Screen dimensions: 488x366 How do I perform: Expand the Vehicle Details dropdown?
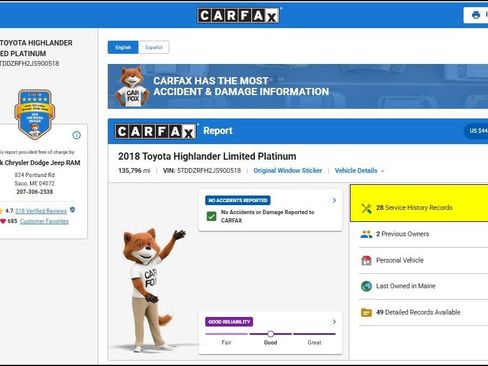pyautogui.click(x=359, y=171)
